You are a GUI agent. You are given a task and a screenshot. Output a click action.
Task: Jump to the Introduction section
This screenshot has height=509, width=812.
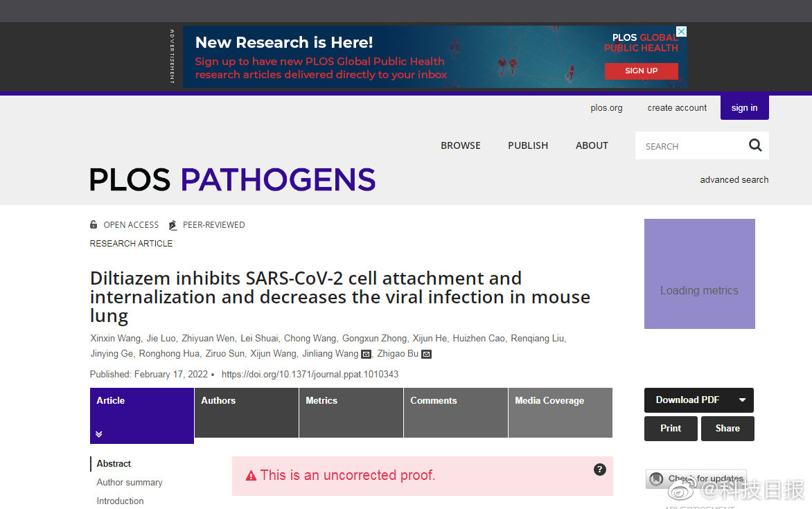[x=120, y=501]
